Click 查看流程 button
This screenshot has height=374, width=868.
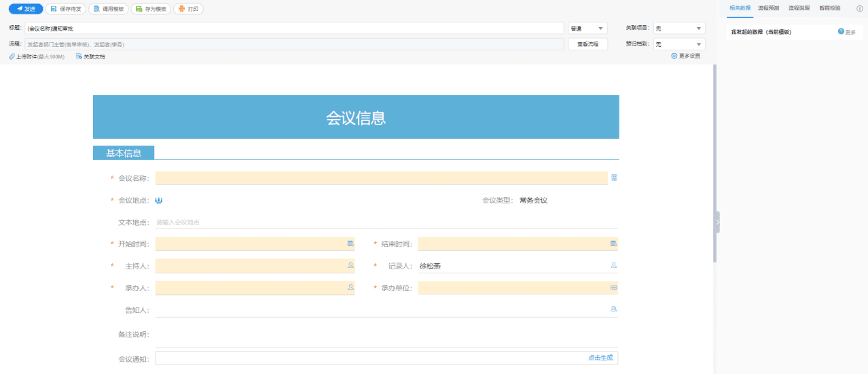pyautogui.click(x=587, y=44)
